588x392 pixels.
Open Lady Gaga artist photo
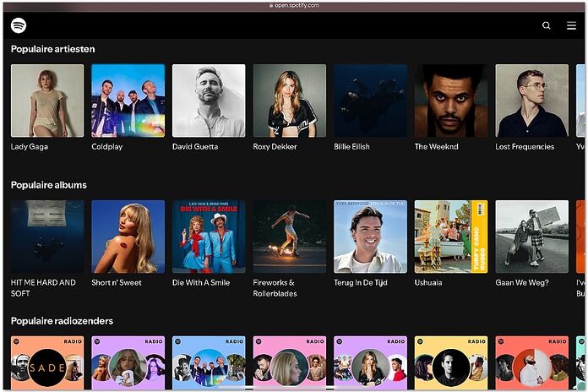[47, 101]
